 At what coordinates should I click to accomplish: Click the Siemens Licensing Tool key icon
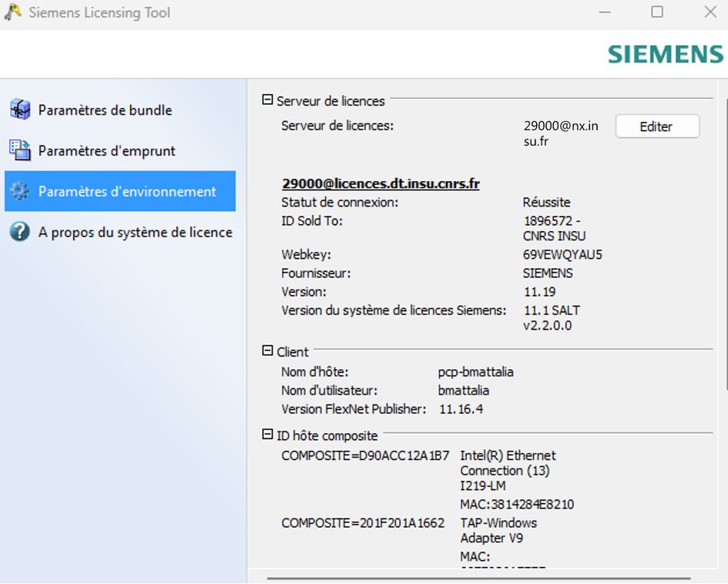[12, 12]
